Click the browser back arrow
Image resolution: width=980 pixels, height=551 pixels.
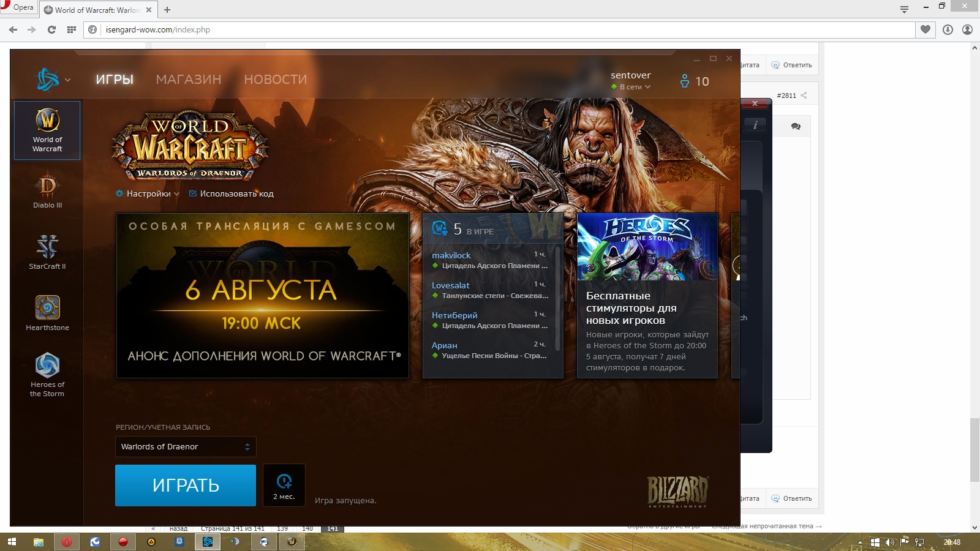pyautogui.click(x=13, y=29)
